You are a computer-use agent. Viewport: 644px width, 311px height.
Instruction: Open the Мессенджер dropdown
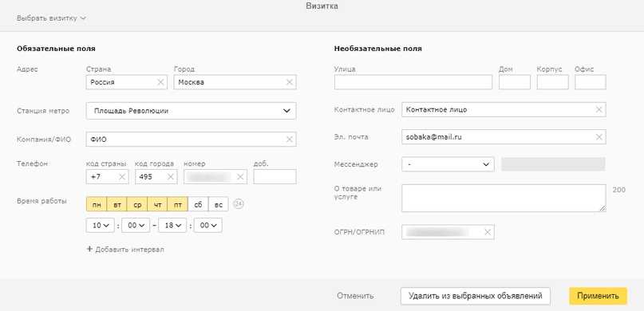point(448,164)
